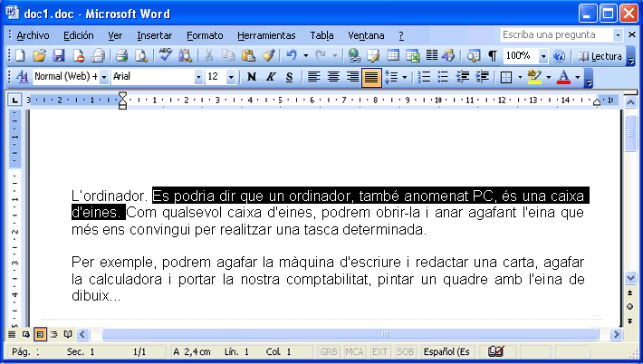
Task: Insert a hyperlink with globe icon
Action: coord(354,56)
